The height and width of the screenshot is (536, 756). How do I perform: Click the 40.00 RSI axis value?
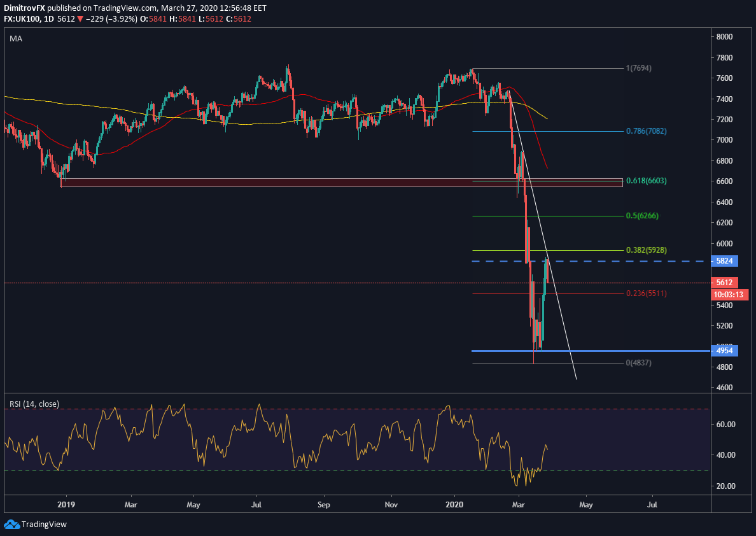[725, 455]
